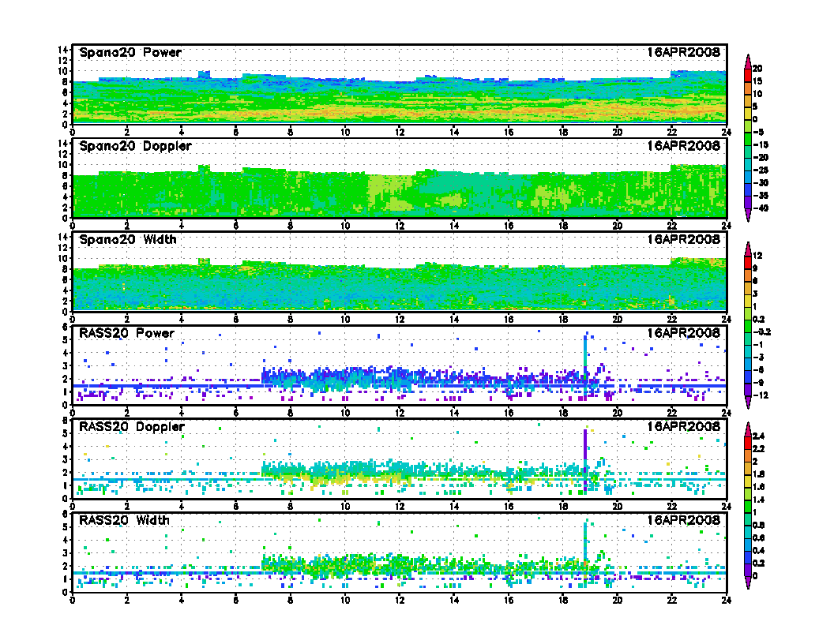Select the 16APR2008 date in RASS20 Power panel
The height and width of the screenshot is (644, 834).
click(683, 333)
